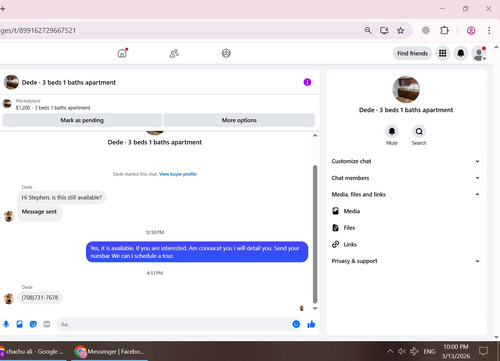
Task: Open the browser Extensions puzzle icon
Action: (x=444, y=30)
